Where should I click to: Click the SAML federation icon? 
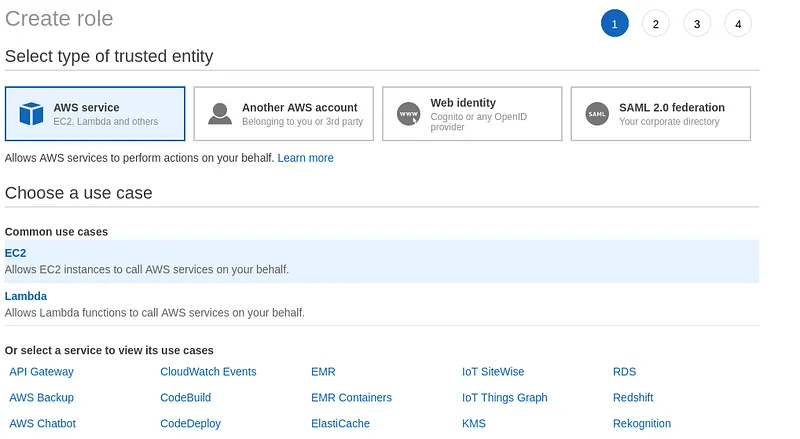[597, 114]
